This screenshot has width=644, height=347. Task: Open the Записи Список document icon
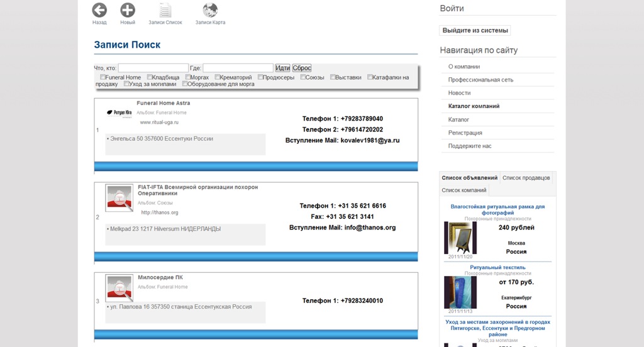tap(165, 10)
